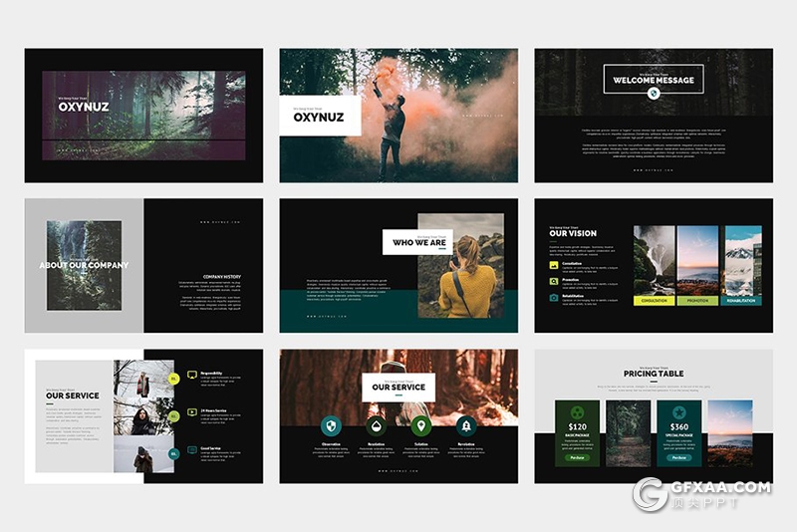This screenshot has height=532, width=797.
Task: Click the yellow Consultation icon in Our Vision
Action: (554, 265)
